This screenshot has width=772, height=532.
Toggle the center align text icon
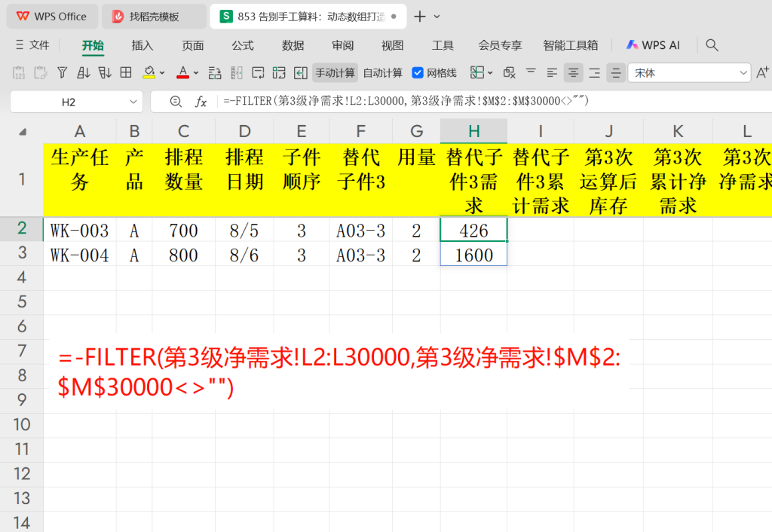pos(573,73)
